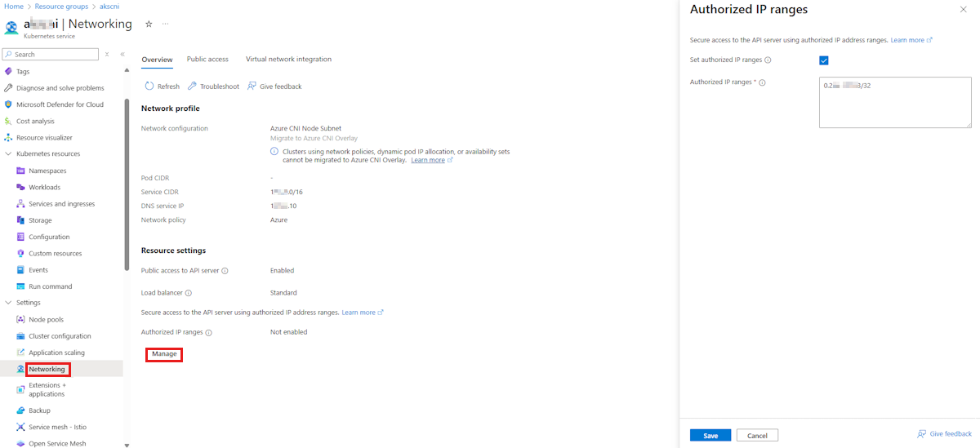Open Node pools from the sidebar icon
The image size is (980, 448).
click(21, 320)
